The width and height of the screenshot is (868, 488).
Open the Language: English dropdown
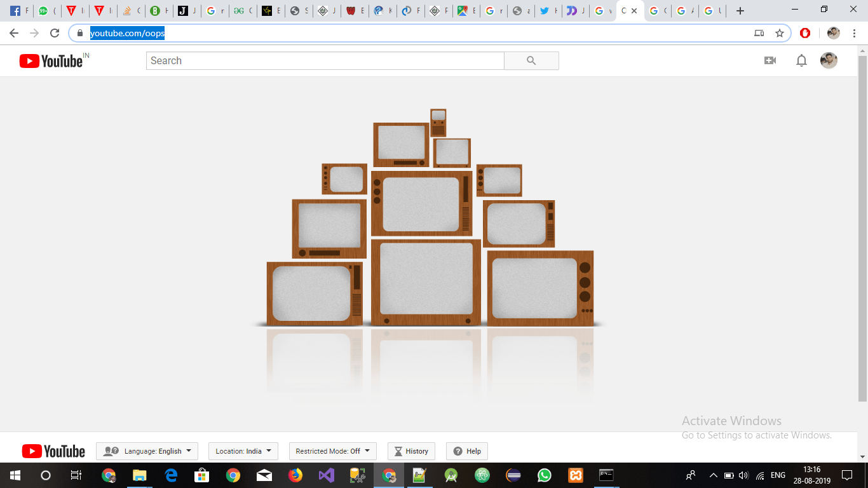click(147, 451)
